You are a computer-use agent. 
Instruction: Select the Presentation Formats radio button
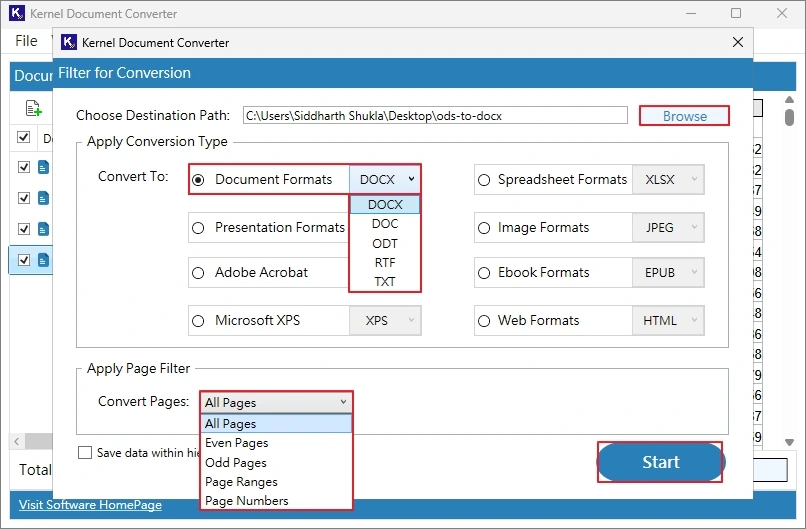click(x=198, y=228)
